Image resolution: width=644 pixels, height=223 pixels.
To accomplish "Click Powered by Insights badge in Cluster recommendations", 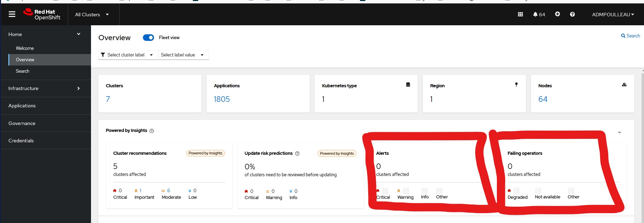I will (206, 153).
